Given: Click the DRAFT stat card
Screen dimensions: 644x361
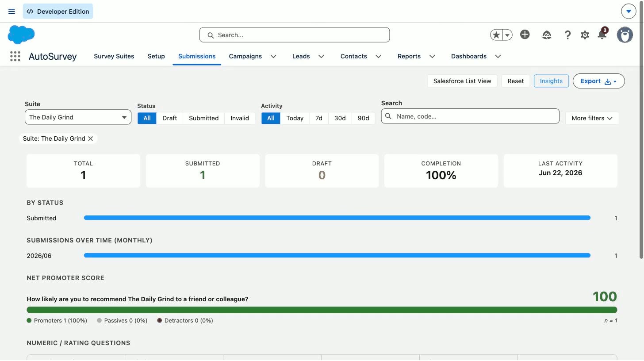Looking at the screenshot, I should click(x=322, y=171).
